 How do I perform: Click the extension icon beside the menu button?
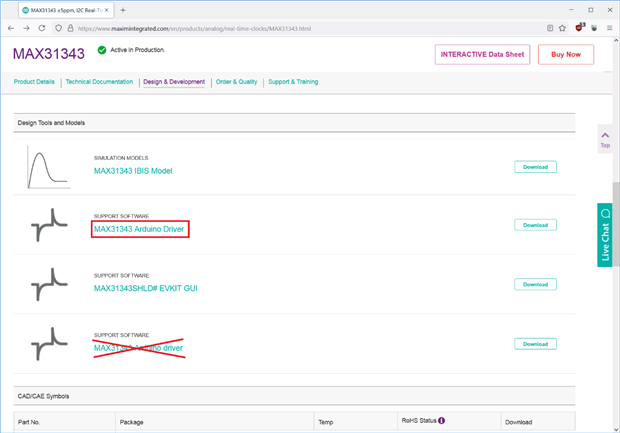[x=594, y=28]
